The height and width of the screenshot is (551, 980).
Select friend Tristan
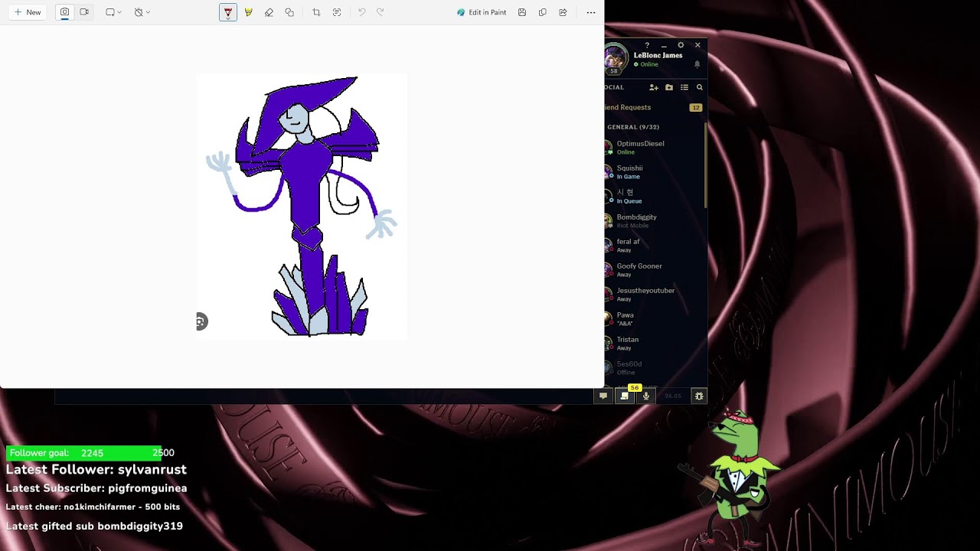[655, 343]
